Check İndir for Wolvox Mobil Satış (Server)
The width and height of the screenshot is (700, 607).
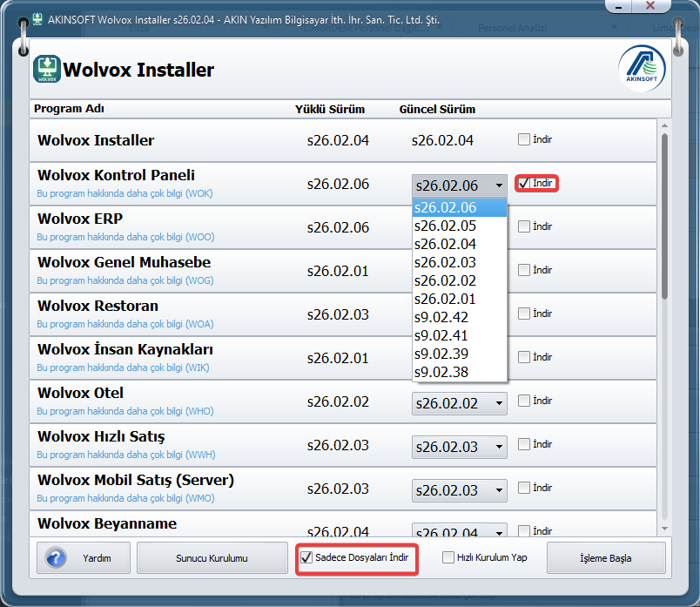[x=523, y=488]
